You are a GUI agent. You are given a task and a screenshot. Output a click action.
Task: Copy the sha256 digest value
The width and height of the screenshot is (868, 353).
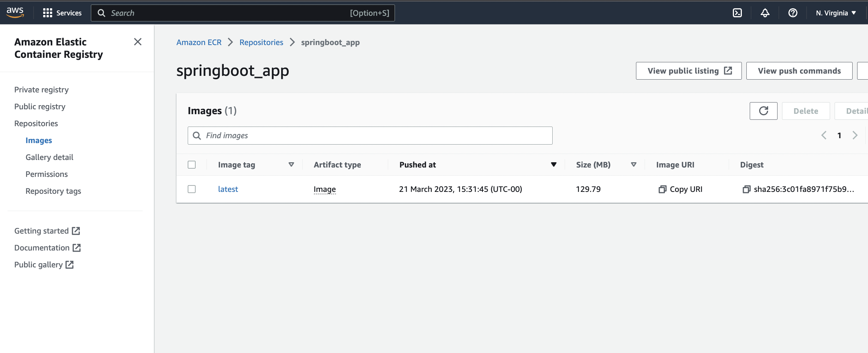pos(800,189)
